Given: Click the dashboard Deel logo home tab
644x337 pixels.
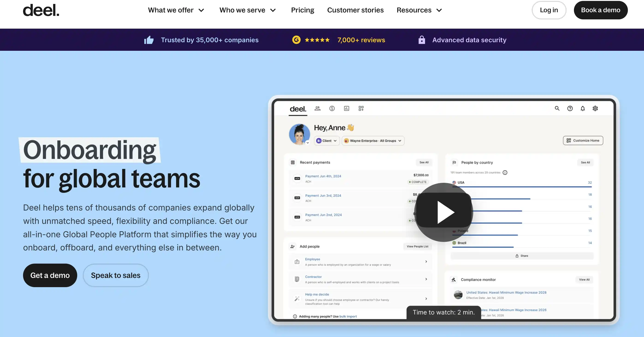Looking at the screenshot, I should [298, 109].
